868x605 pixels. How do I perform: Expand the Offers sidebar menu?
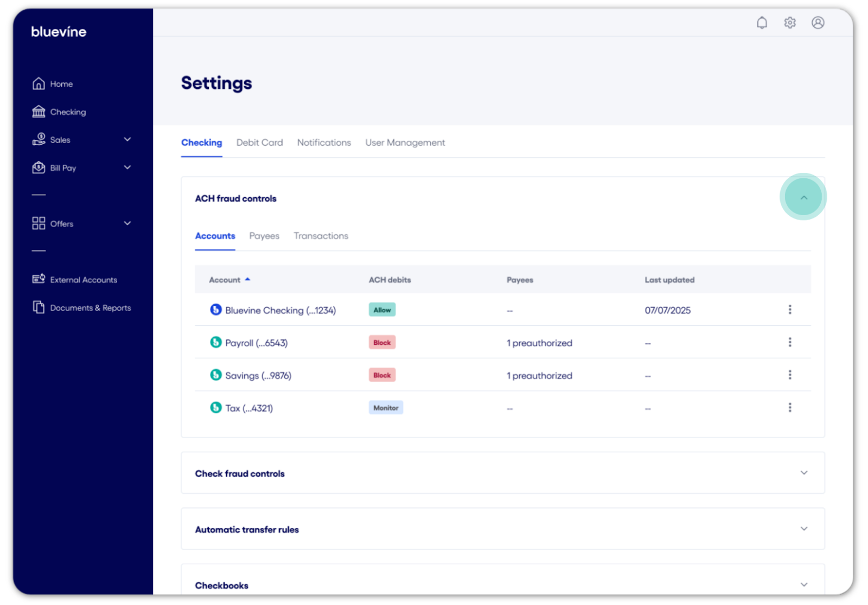tap(127, 223)
